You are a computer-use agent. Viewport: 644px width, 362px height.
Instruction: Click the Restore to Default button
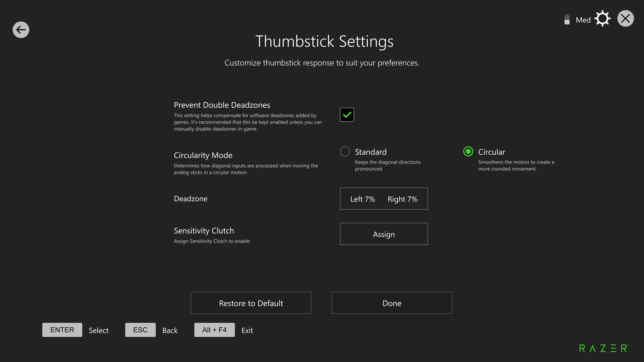(251, 303)
